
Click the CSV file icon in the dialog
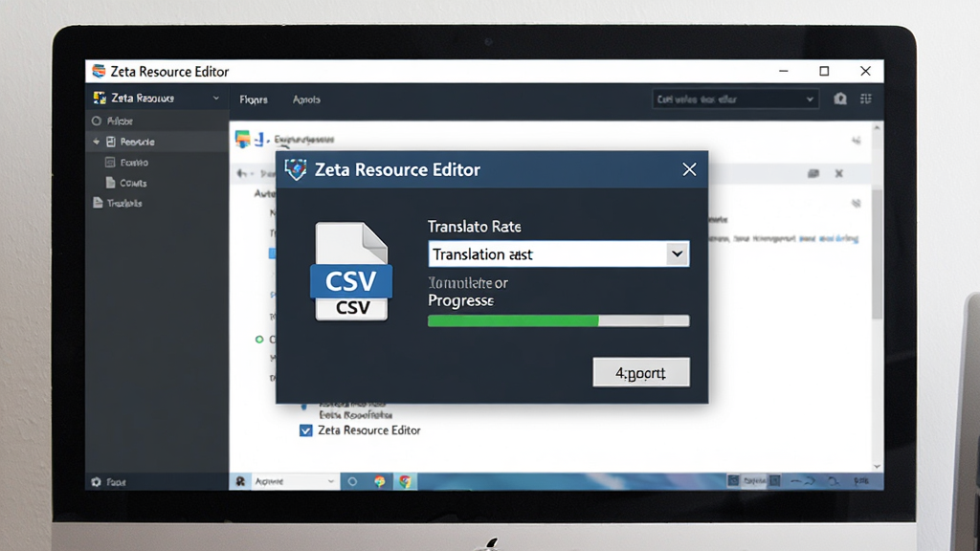(351, 272)
